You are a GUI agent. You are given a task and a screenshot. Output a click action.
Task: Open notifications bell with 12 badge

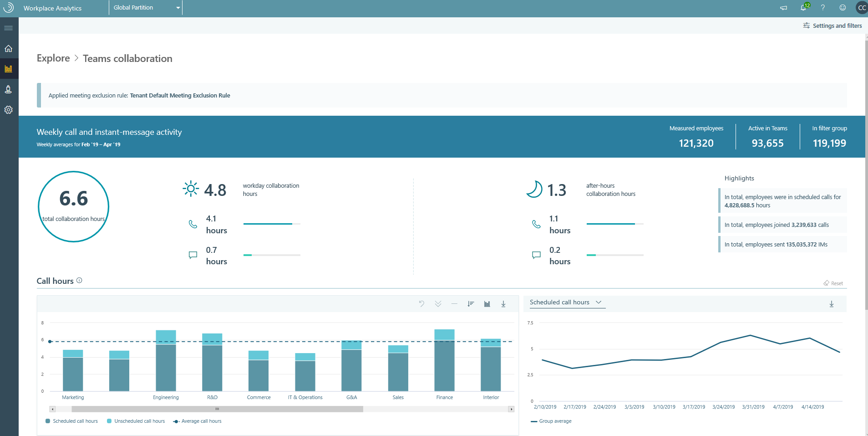pos(804,7)
